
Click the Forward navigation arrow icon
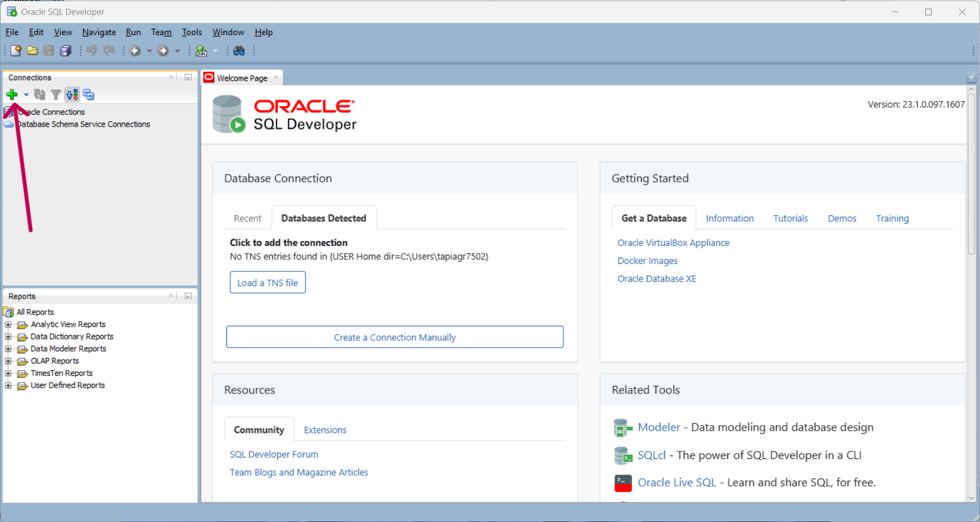[163, 51]
